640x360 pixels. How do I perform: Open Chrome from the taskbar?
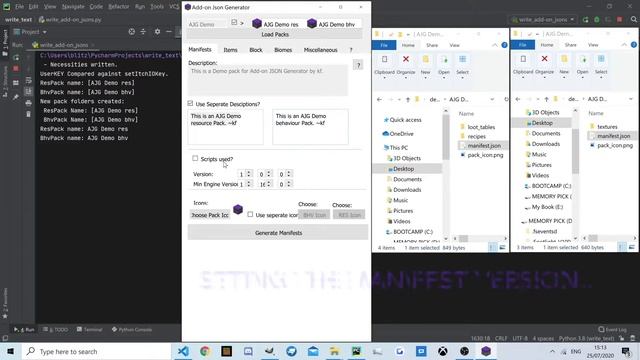coord(205,351)
